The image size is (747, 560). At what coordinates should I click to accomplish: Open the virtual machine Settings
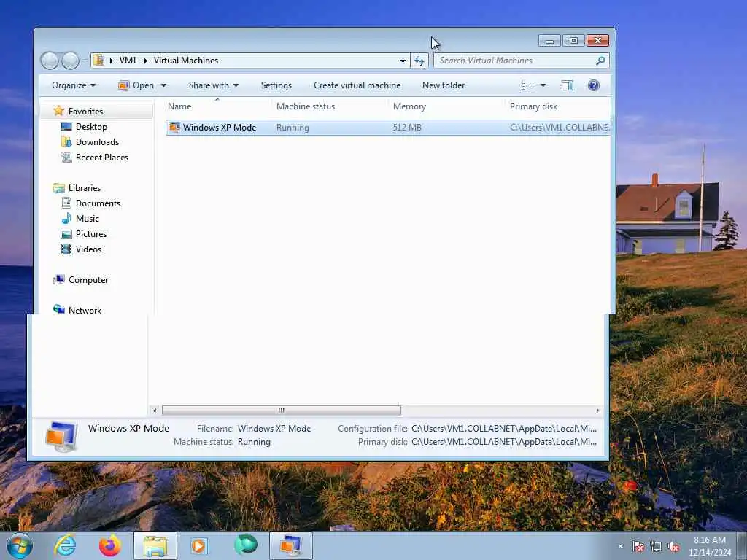[x=276, y=85]
